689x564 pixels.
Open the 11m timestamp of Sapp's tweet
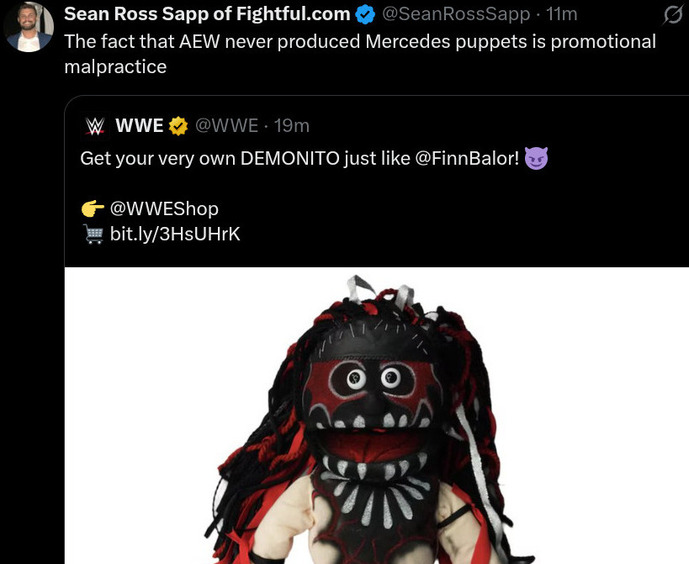[562, 14]
